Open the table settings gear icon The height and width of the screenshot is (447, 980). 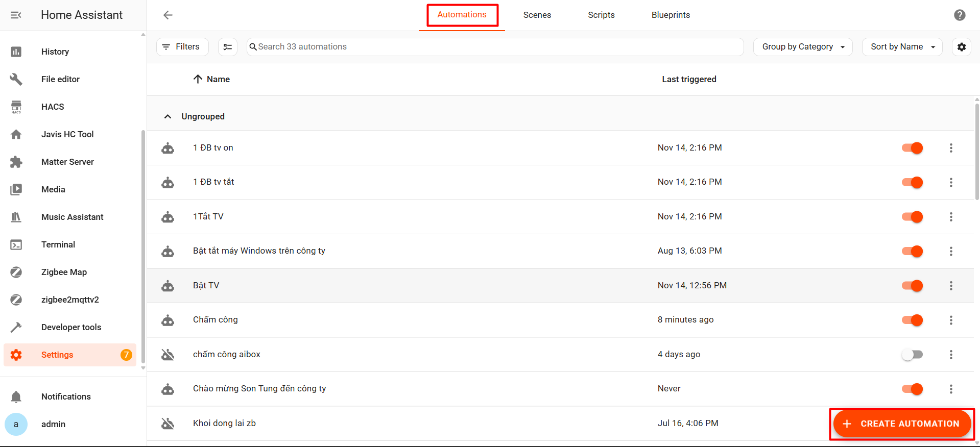[961, 47]
